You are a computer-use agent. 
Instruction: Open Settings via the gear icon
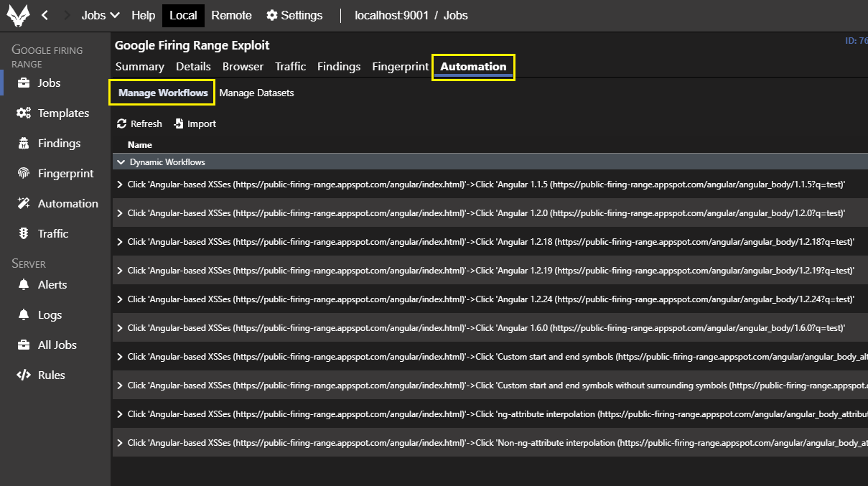(271, 15)
